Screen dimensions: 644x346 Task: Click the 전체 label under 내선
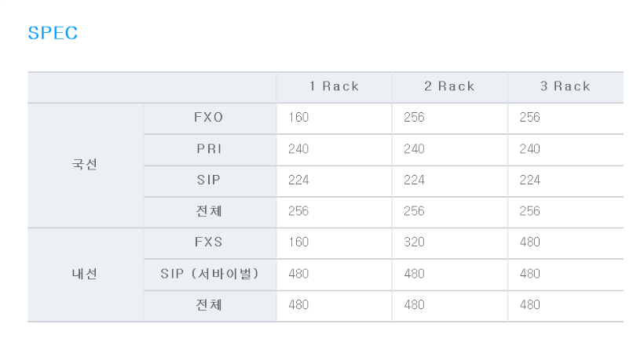(209, 305)
